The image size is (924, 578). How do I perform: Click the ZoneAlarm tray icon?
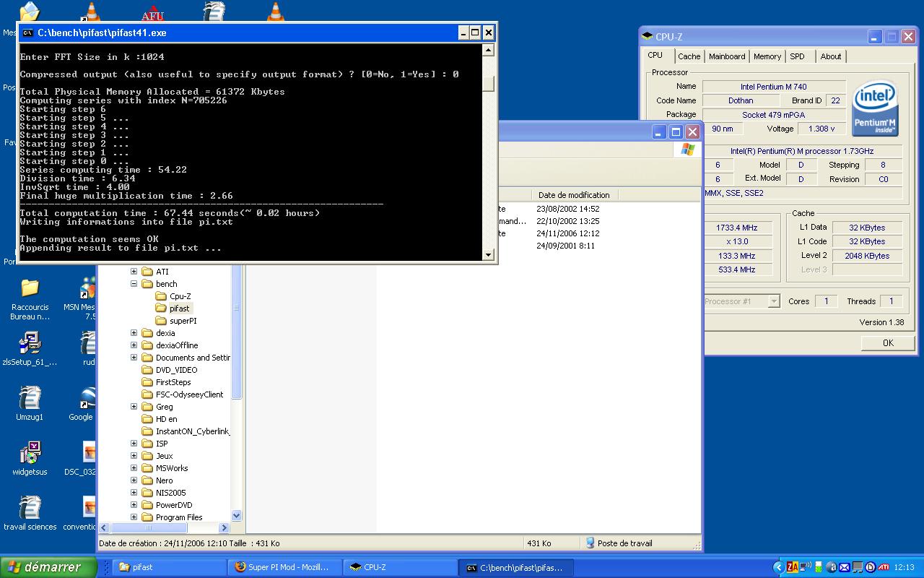(793, 567)
